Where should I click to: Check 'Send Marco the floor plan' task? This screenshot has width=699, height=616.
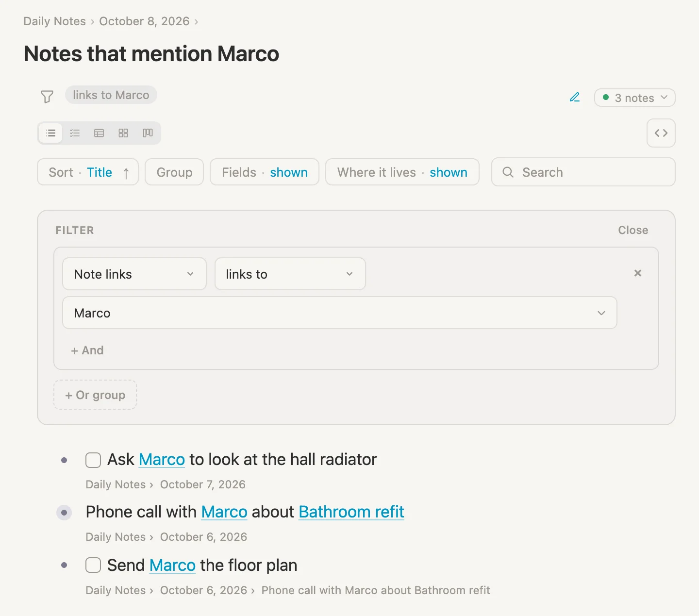coord(93,565)
